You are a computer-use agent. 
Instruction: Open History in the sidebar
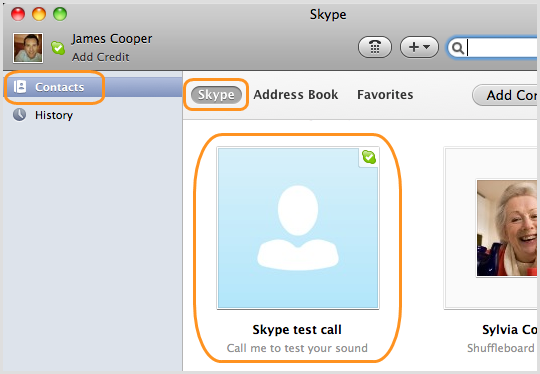pyautogui.click(x=93, y=115)
